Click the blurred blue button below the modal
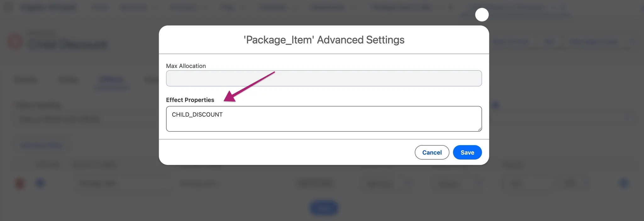This screenshot has width=644, height=221. click(324, 208)
